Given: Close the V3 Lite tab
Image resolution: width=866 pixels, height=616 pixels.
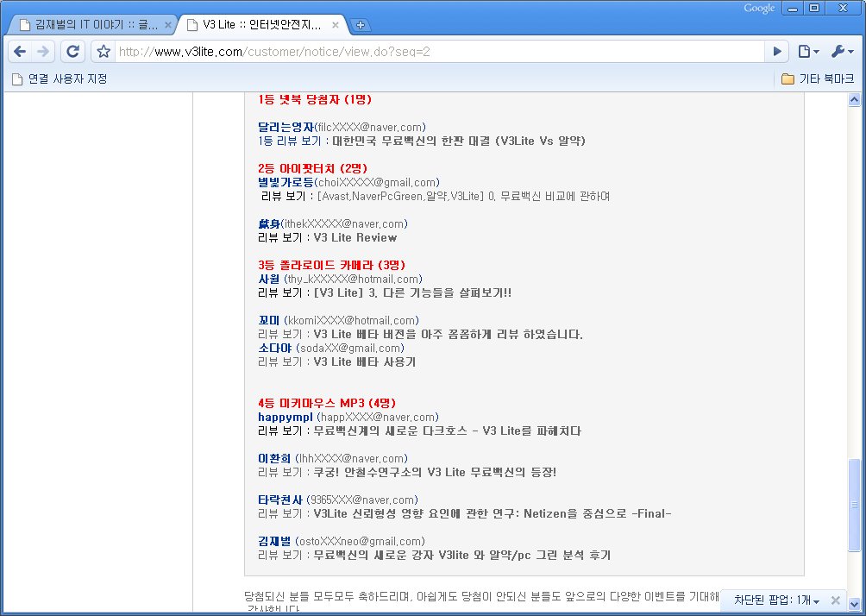Looking at the screenshot, I should pyautogui.click(x=335, y=25).
